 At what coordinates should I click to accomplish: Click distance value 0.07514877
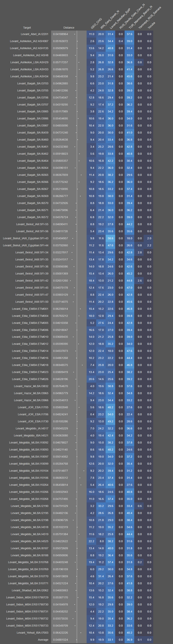click(61, 471)
